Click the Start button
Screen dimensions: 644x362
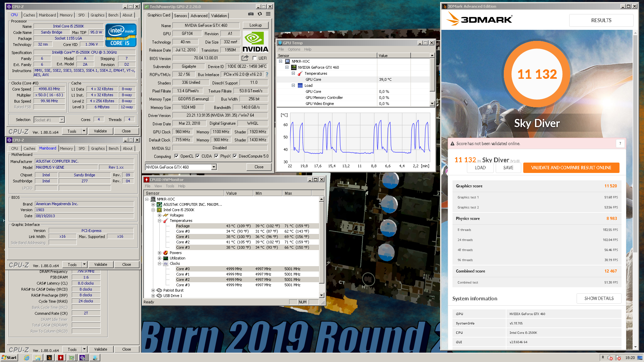click(x=9, y=358)
